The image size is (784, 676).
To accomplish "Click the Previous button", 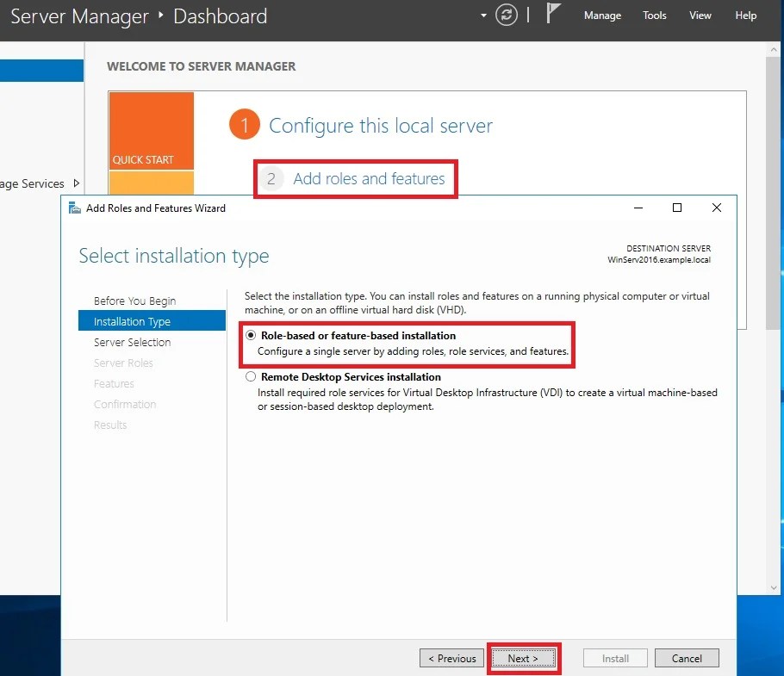I will coord(451,657).
